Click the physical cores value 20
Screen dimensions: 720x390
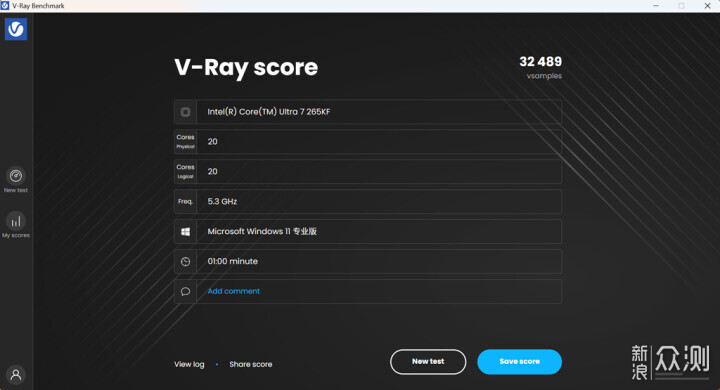(212, 141)
